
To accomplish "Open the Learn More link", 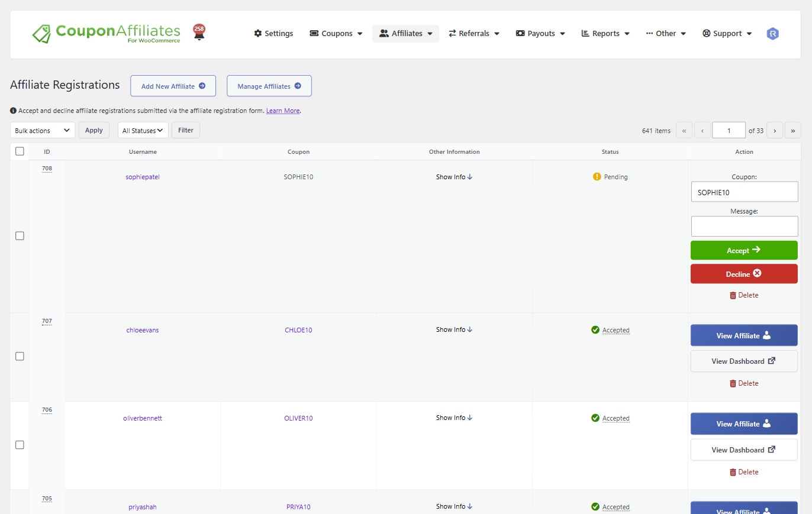I will click(283, 111).
